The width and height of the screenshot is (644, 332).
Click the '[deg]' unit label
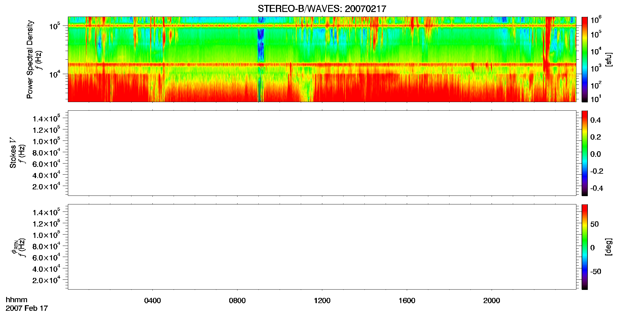point(609,247)
